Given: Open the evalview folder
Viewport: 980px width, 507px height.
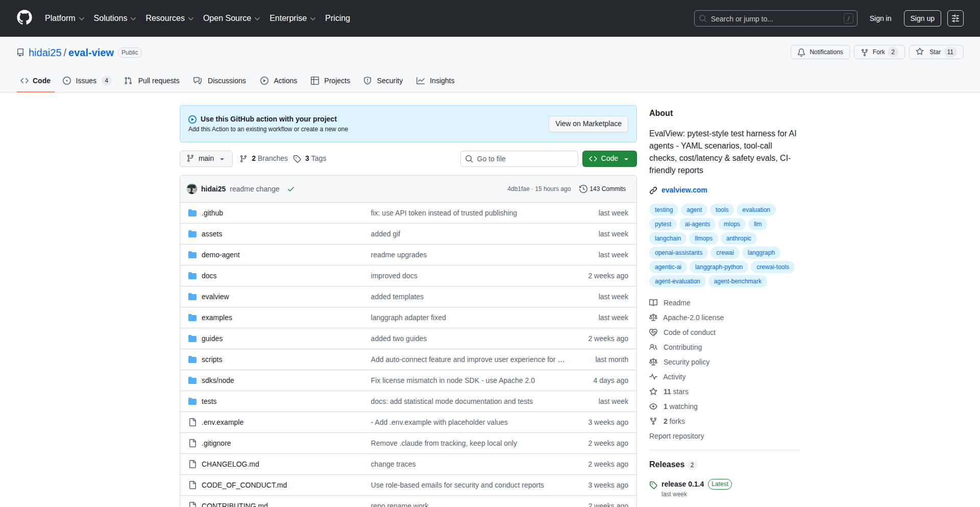Looking at the screenshot, I should [x=215, y=297].
